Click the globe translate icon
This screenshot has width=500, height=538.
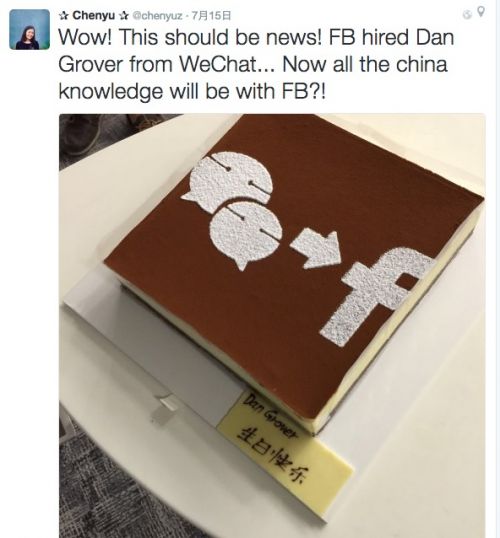[467, 14]
